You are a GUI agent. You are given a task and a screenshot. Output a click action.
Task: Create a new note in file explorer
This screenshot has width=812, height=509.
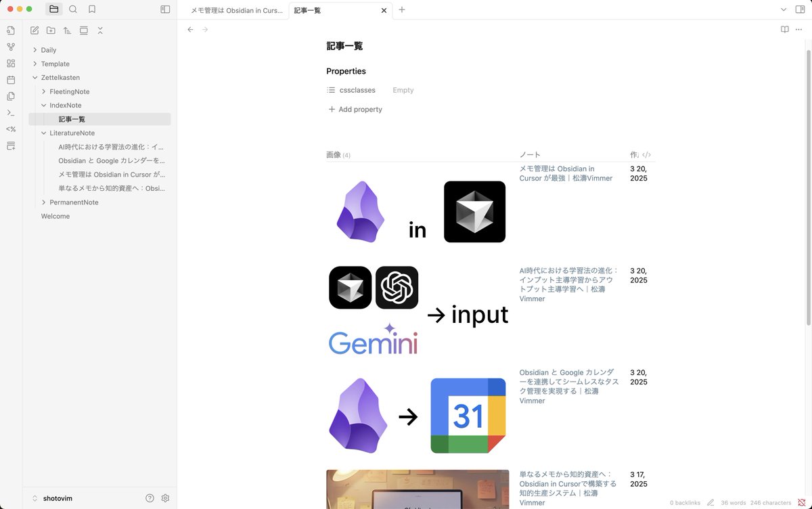pyautogui.click(x=35, y=30)
